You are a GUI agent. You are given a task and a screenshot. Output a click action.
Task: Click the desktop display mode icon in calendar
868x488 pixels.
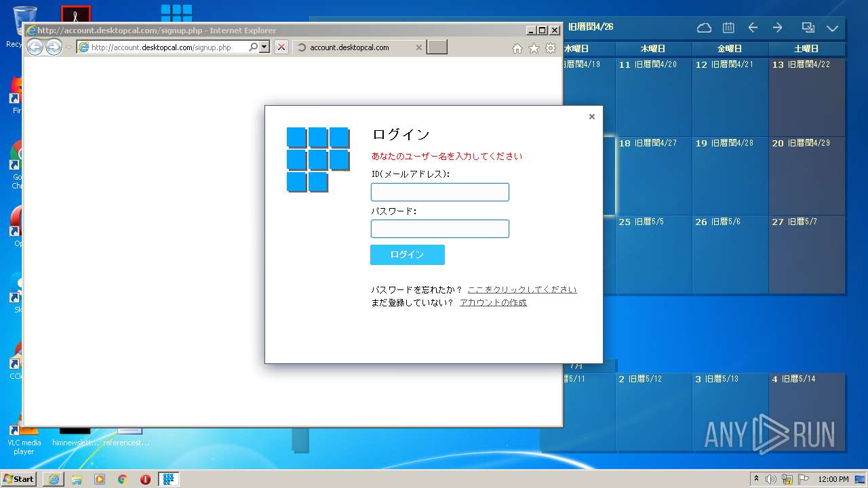[808, 28]
